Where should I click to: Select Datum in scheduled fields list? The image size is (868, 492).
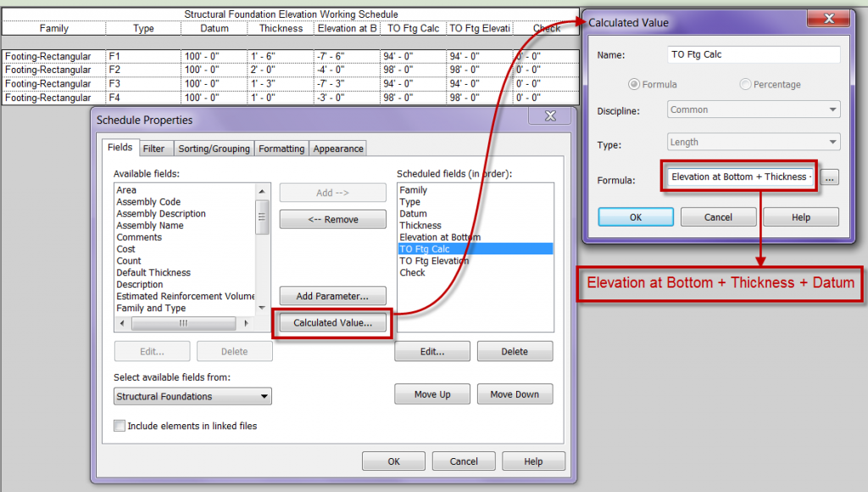[x=413, y=213]
